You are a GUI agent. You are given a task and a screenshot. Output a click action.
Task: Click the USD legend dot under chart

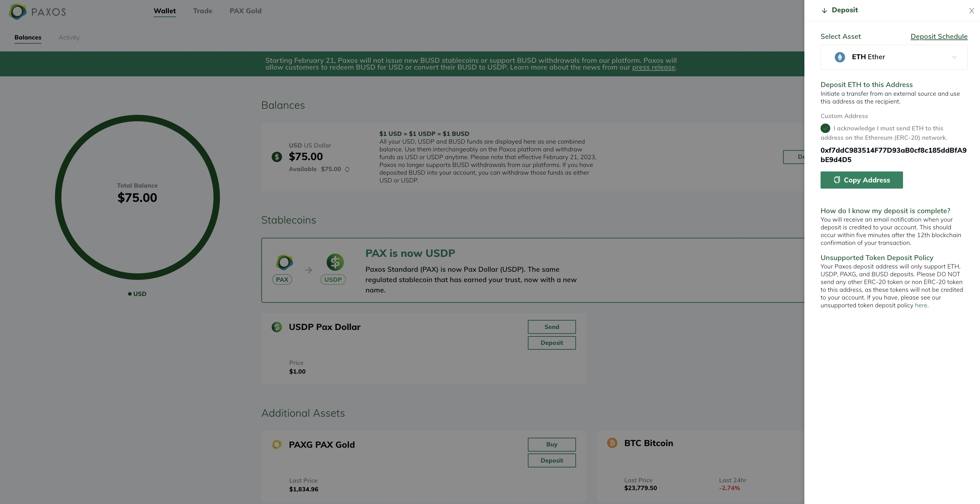coord(130,294)
